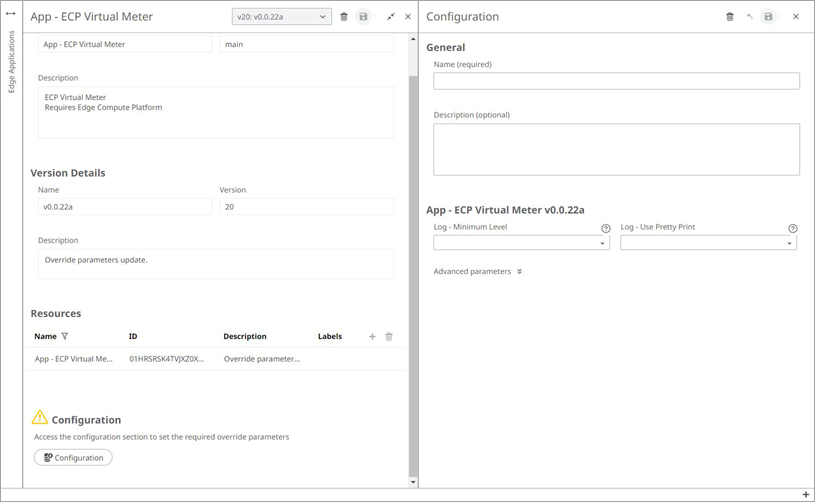Filter the Resources Name column
815x502 pixels.
(x=65, y=337)
